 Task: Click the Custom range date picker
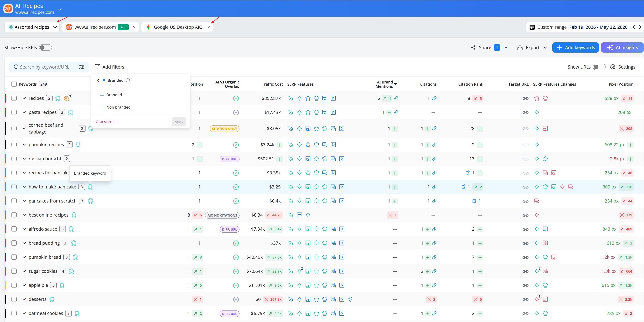[578, 27]
